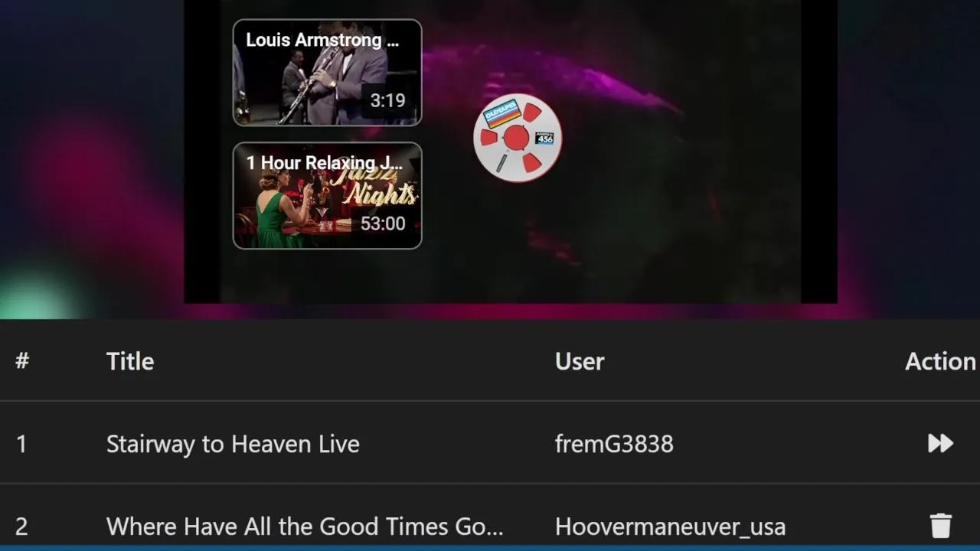
Task: Open the Stairway to Heaven Live entry
Action: [233, 444]
